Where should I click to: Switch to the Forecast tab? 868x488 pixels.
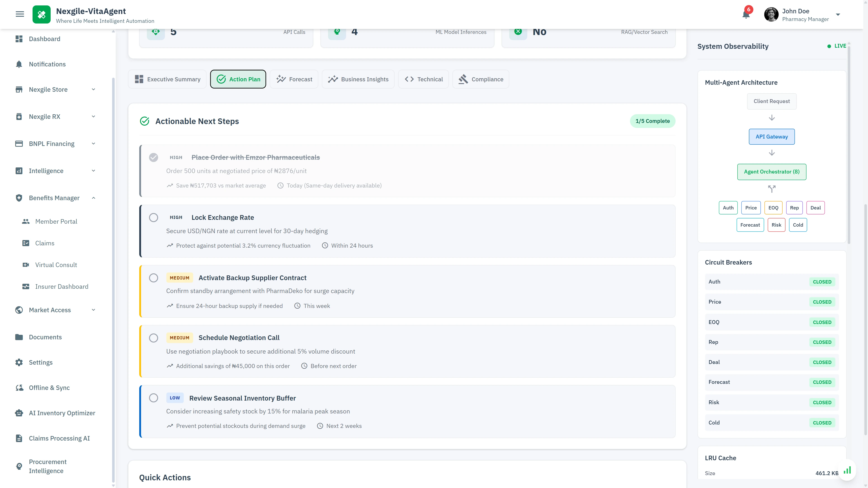coord(294,79)
